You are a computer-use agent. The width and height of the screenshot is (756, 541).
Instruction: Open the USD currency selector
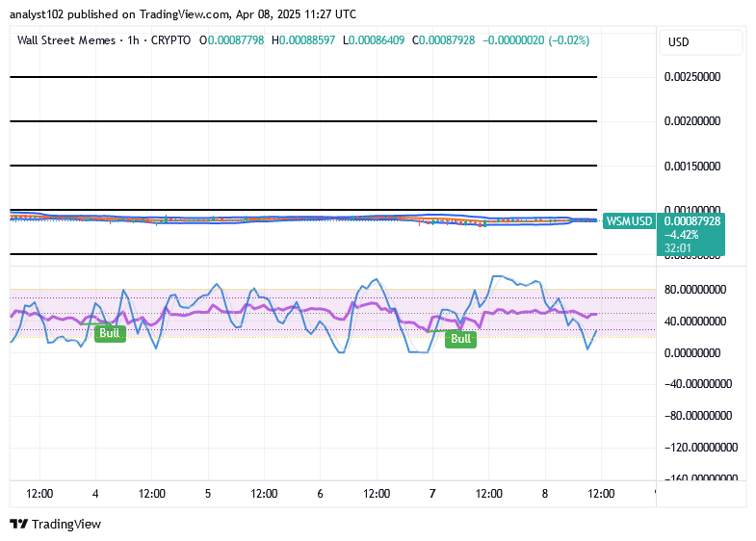[x=700, y=42]
